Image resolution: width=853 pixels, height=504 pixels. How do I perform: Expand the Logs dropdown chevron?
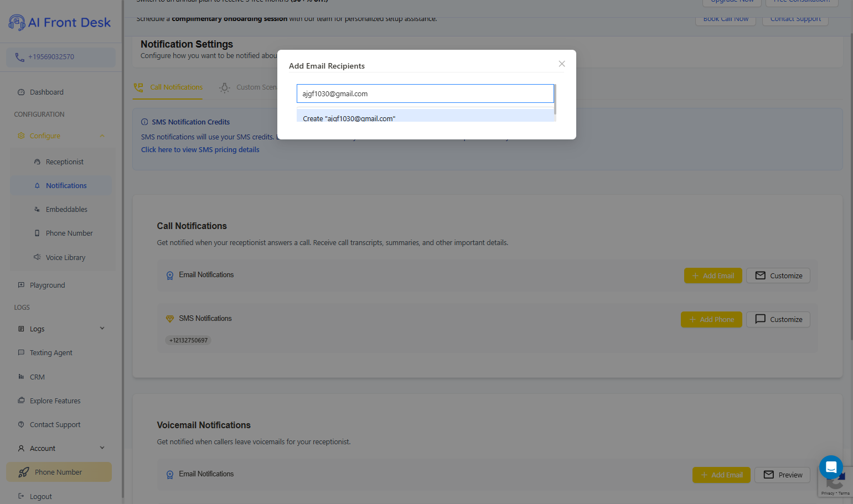tap(102, 329)
